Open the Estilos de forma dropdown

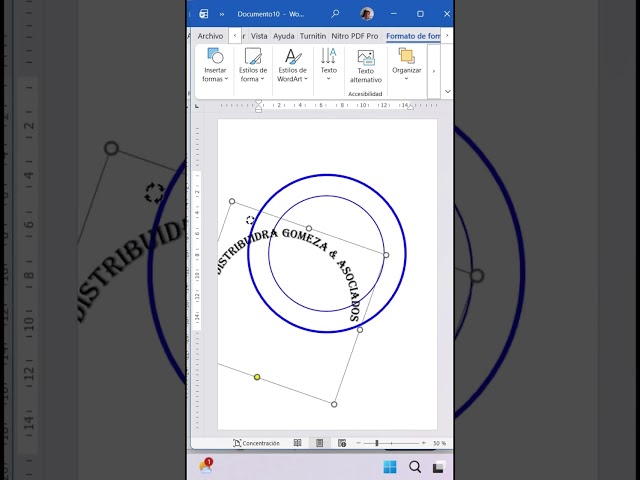coord(253,66)
